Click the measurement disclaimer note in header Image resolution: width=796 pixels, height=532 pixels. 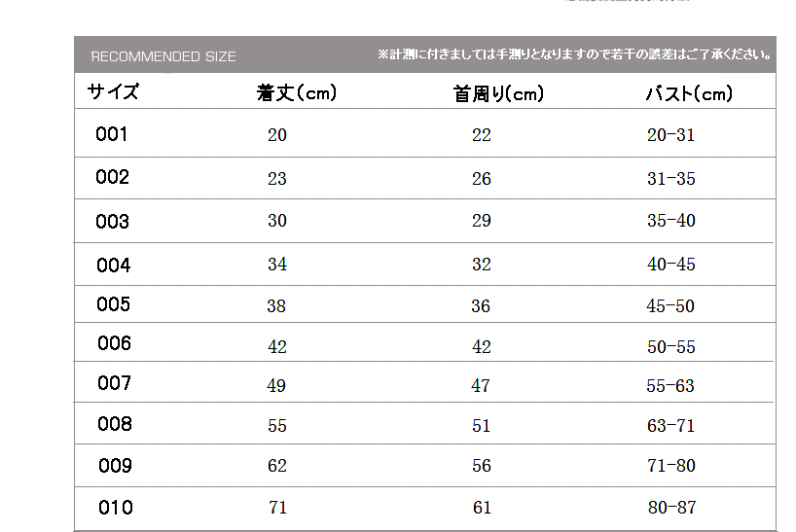point(574,54)
